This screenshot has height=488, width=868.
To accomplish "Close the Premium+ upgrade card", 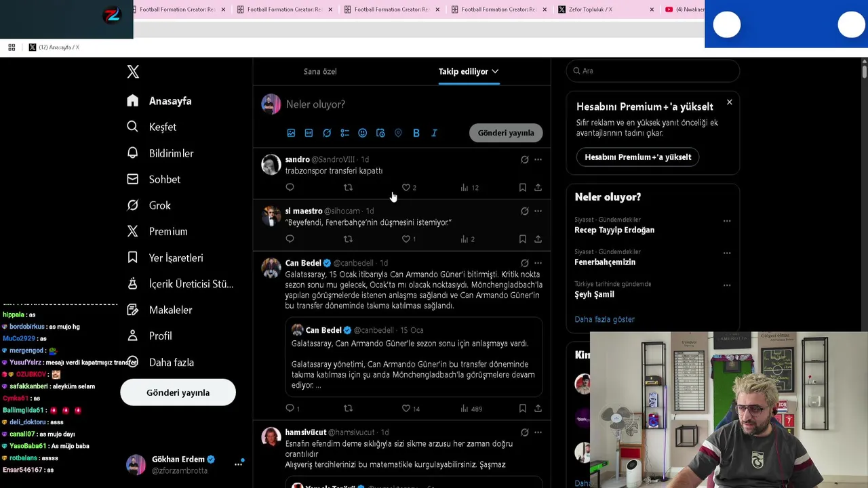I will tap(729, 102).
